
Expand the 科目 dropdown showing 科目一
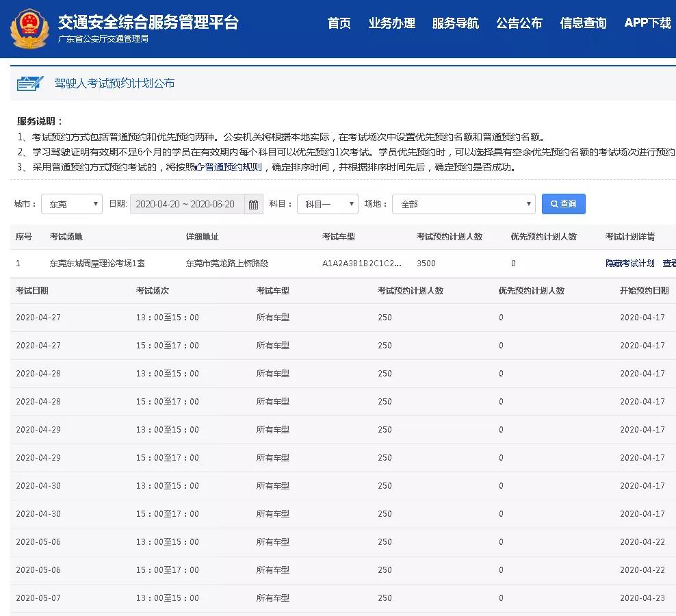click(328, 204)
